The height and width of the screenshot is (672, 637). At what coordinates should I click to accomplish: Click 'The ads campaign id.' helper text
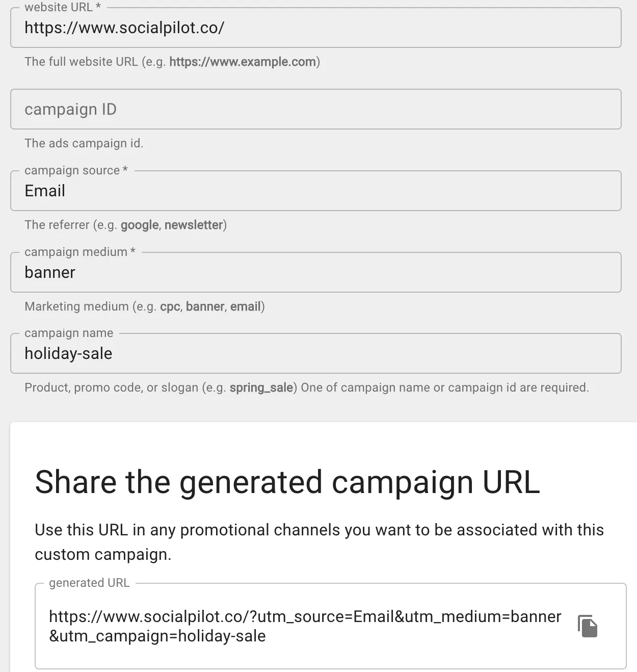[84, 143]
